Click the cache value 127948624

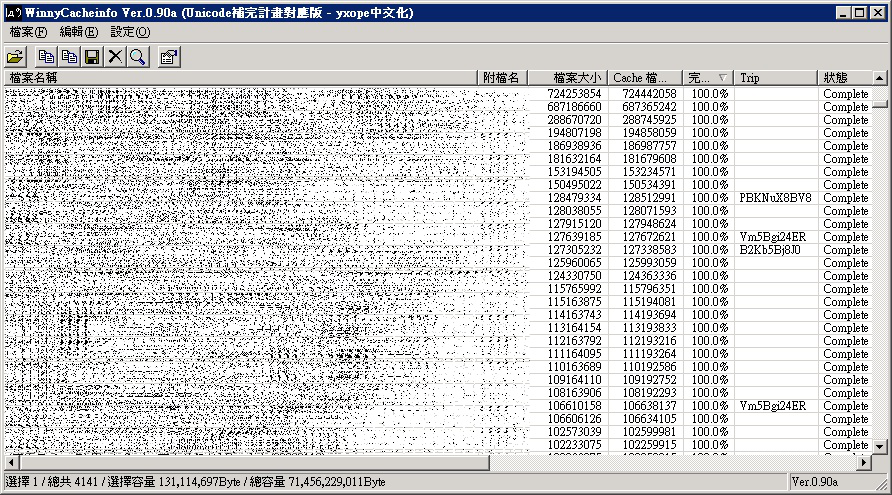pyautogui.click(x=649, y=224)
